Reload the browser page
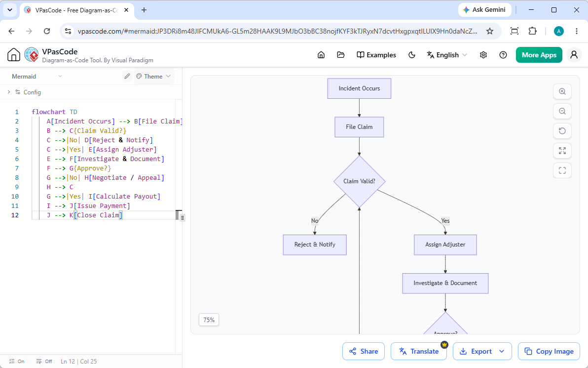The image size is (588, 368). [47, 31]
